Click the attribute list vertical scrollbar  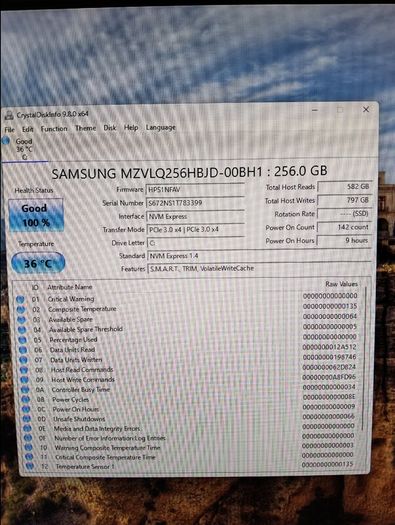(x=364, y=358)
